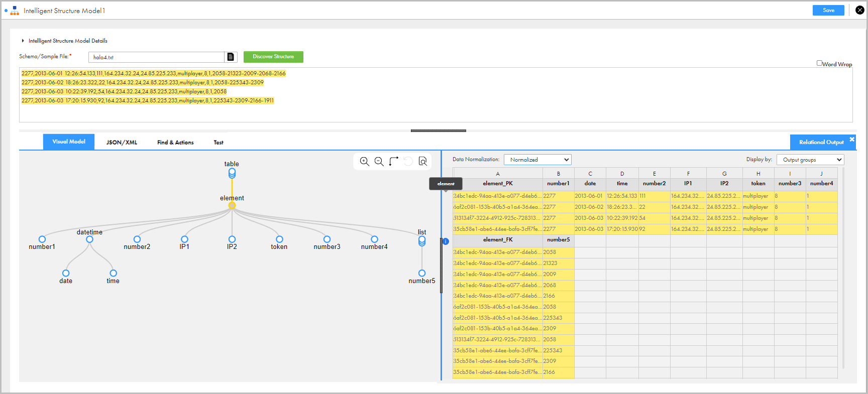868x394 pixels.
Task: Click the vertical splitter grip handle
Action: (x=441, y=266)
